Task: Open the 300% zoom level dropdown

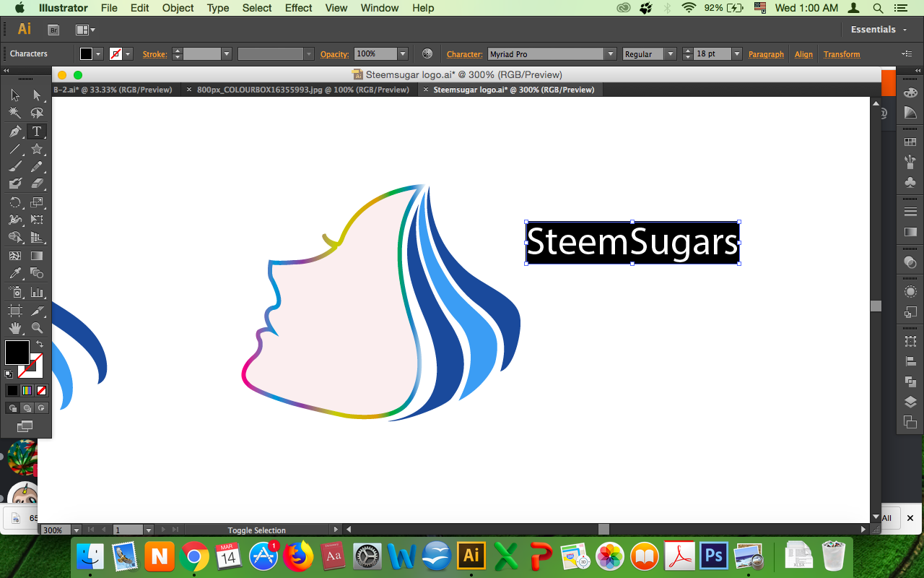Action: [77, 530]
